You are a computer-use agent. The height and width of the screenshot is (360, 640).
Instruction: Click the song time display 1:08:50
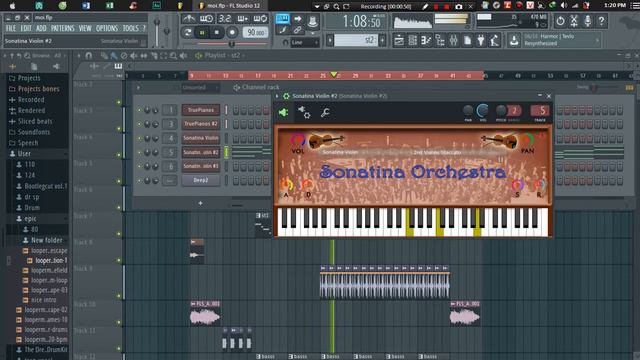[x=361, y=21]
